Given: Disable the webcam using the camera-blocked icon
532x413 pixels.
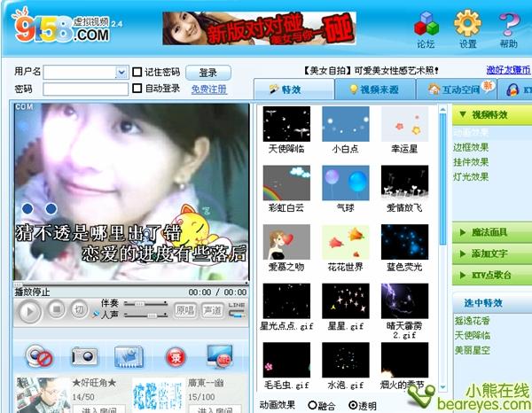Looking at the screenshot, I should point(38,356).
